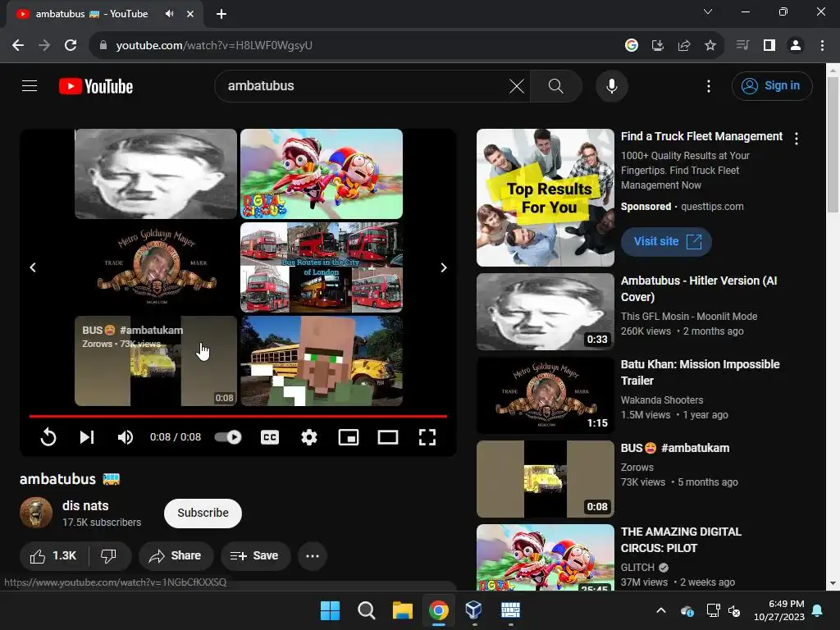Open Bus Routes in London end-screen thumbnail
This screenshot has height=630, width=840.
pyautogui.click(x=322, y=267)
